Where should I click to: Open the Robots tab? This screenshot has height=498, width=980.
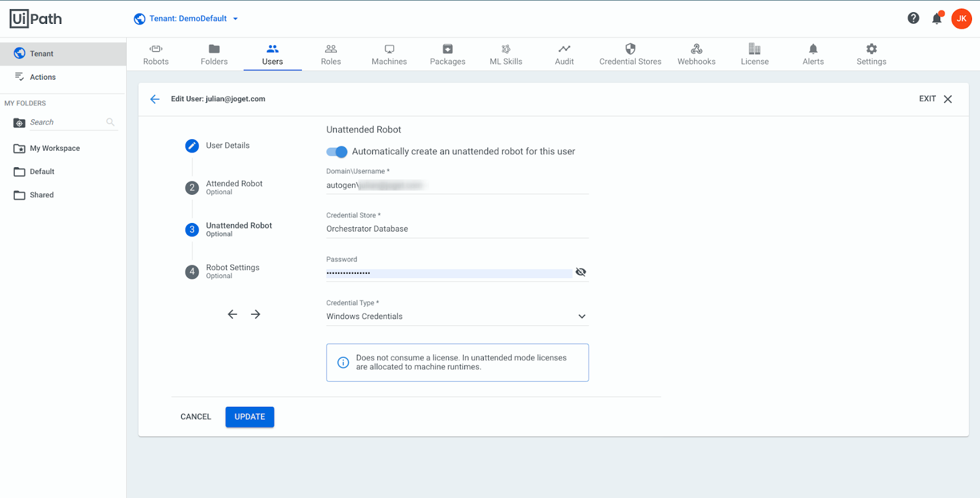(156, 55)
